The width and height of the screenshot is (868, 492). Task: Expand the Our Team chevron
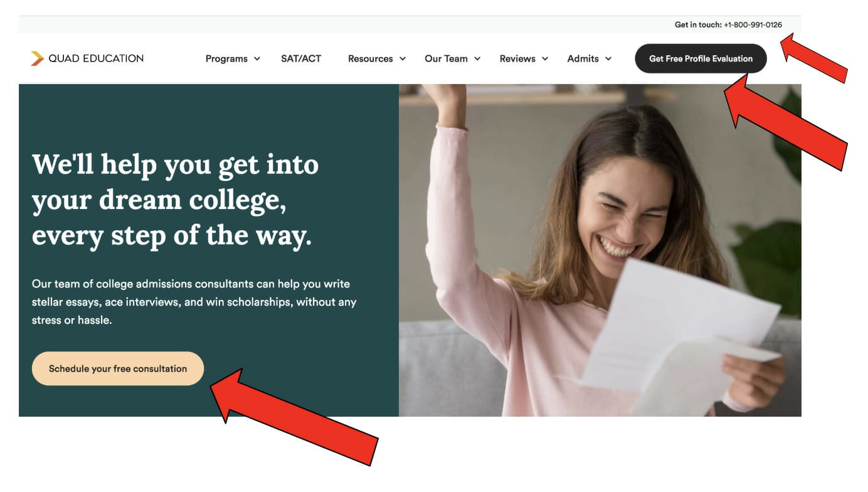[477, 58]
